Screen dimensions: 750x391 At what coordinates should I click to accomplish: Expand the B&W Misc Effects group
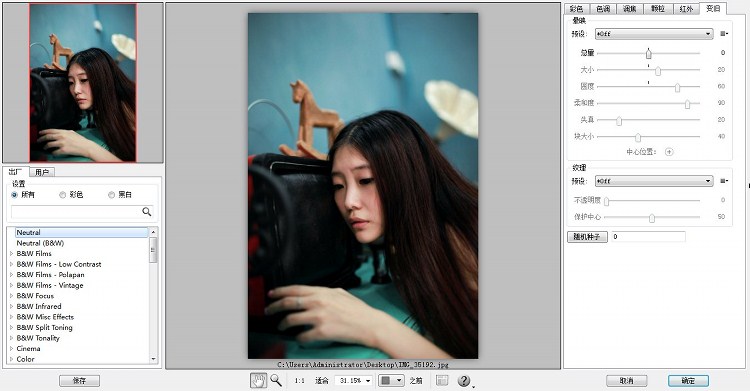coord(11,317)
